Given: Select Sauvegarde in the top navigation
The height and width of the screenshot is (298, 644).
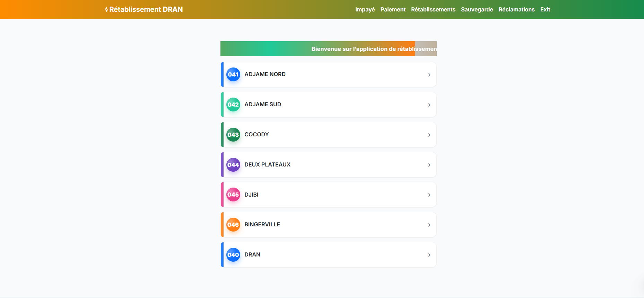Looking at the screenshot, I should point(477,10).
